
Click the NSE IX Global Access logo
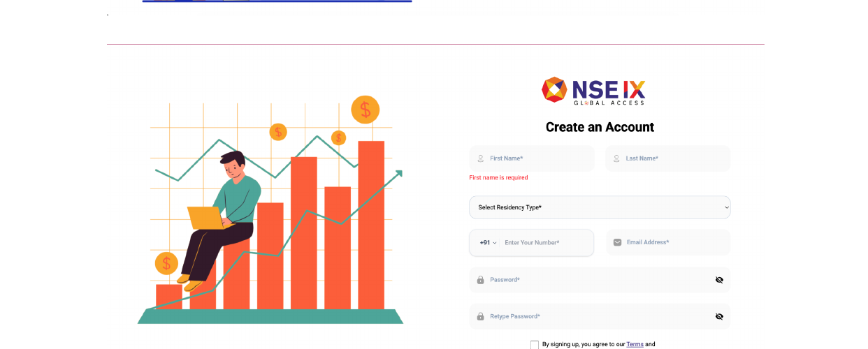[593, 91]
